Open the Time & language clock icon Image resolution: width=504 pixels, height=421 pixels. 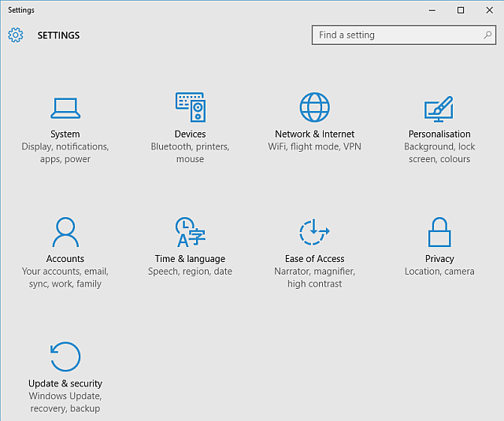coord(190,232)
